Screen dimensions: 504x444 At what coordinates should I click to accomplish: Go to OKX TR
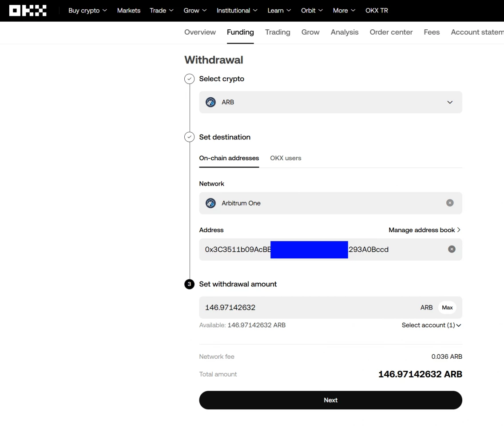(377, 10)
